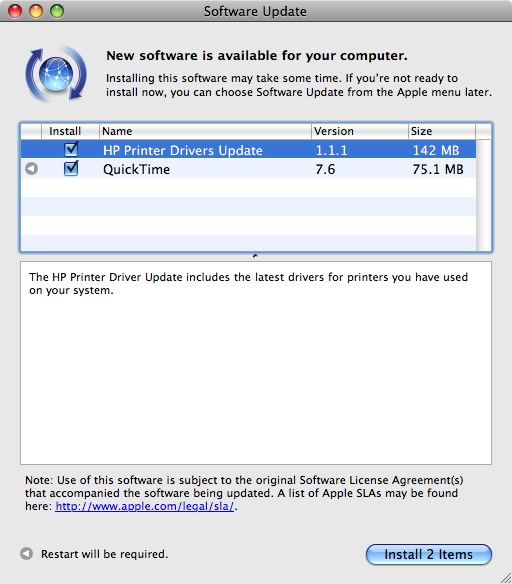Click the restart-required arrow icon beside QuickTime
Screen dimensions: 512x584
(x=31, y=169)
